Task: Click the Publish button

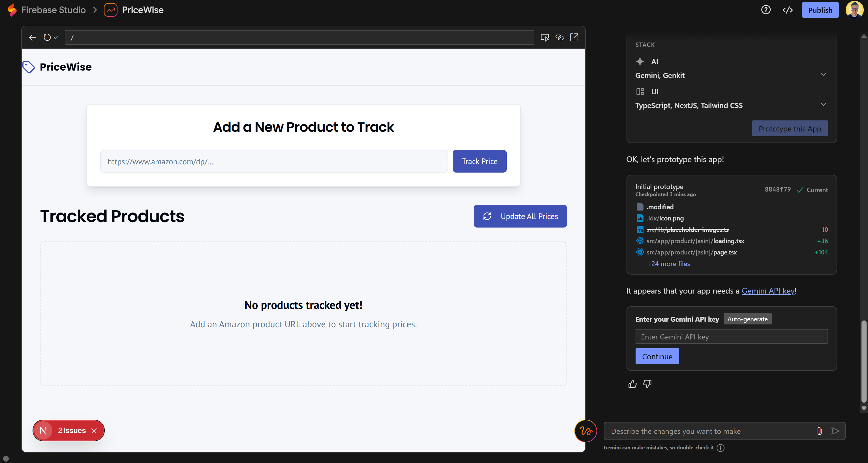Action: tap(820, 10)
